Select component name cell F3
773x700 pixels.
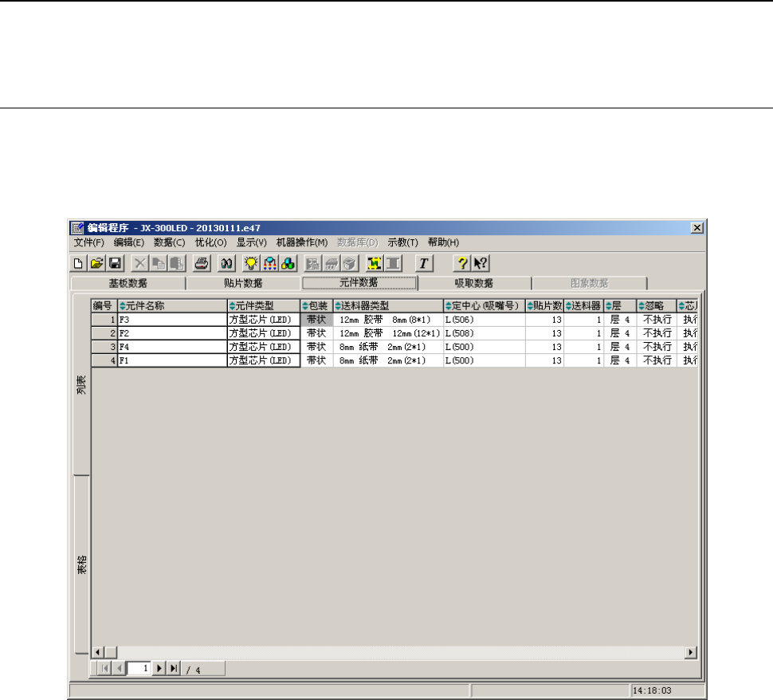(x=172, y=320)
